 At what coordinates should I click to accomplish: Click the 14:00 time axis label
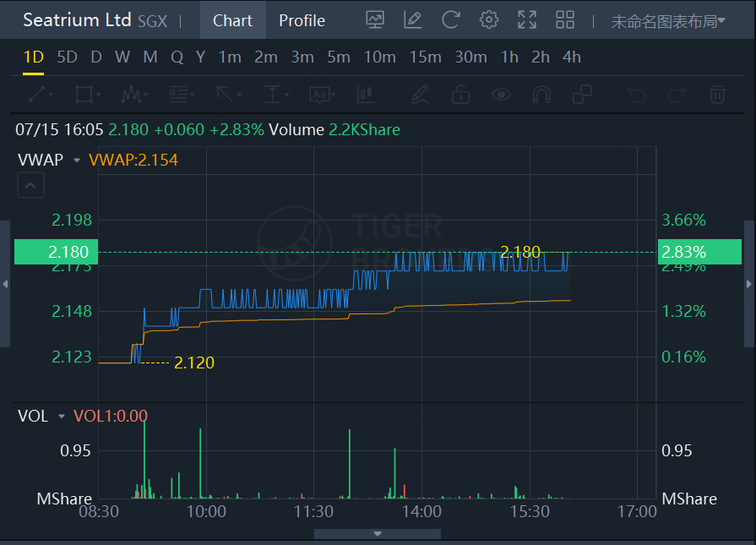pyautogui.click(x=422, y=511)
